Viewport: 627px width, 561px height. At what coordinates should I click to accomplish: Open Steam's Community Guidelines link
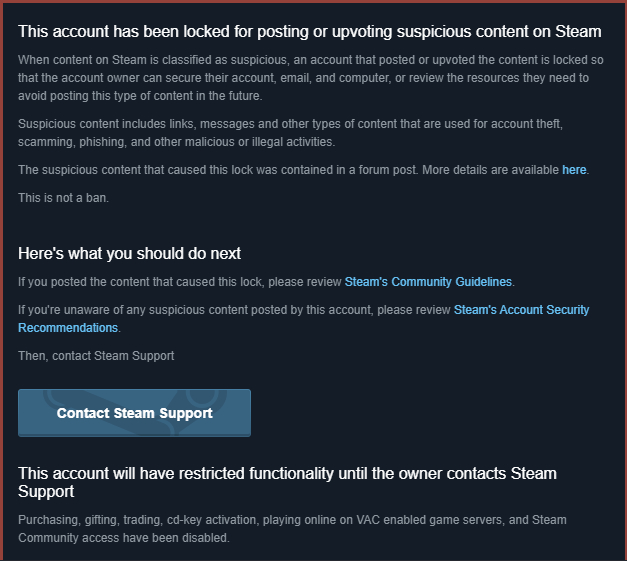[428, 282]
